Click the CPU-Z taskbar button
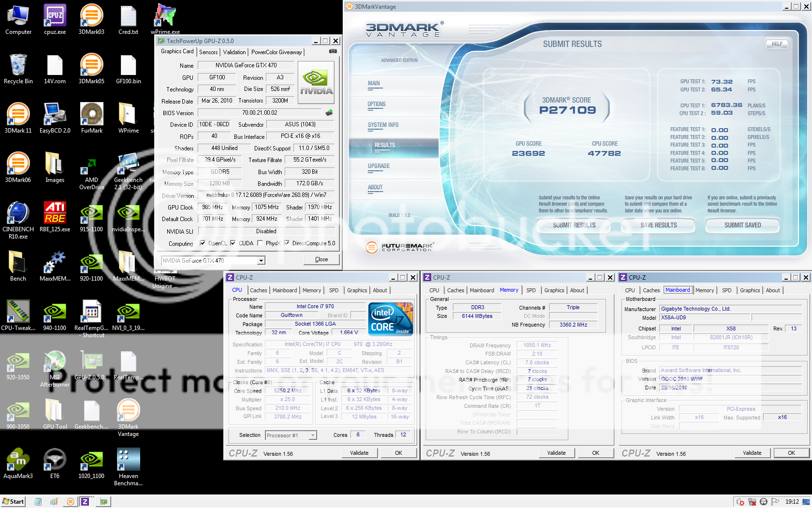This screenshot has height=508, width=812. click(85, 502)
